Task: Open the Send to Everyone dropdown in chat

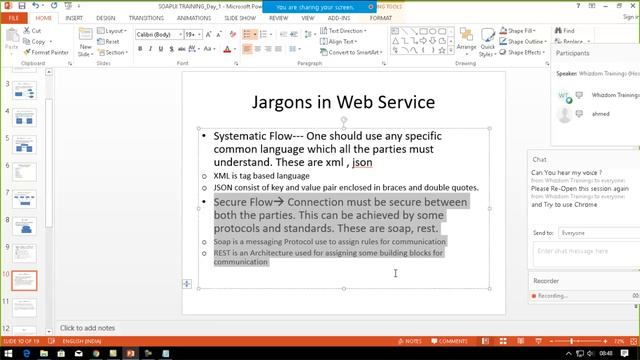Action: [598, 233]
